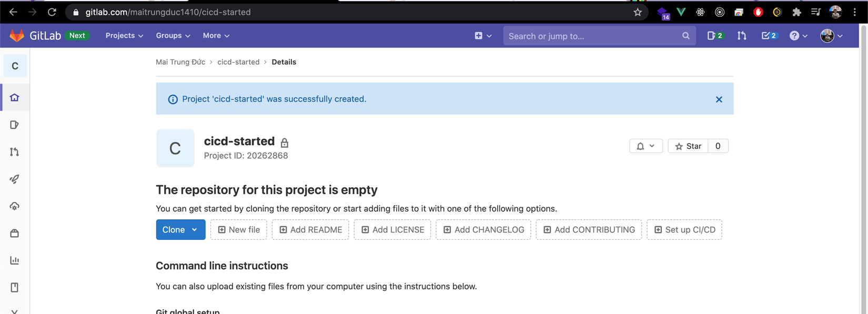Click the Add README button
This screenshot has width=868, height=314.
(310, 230)
